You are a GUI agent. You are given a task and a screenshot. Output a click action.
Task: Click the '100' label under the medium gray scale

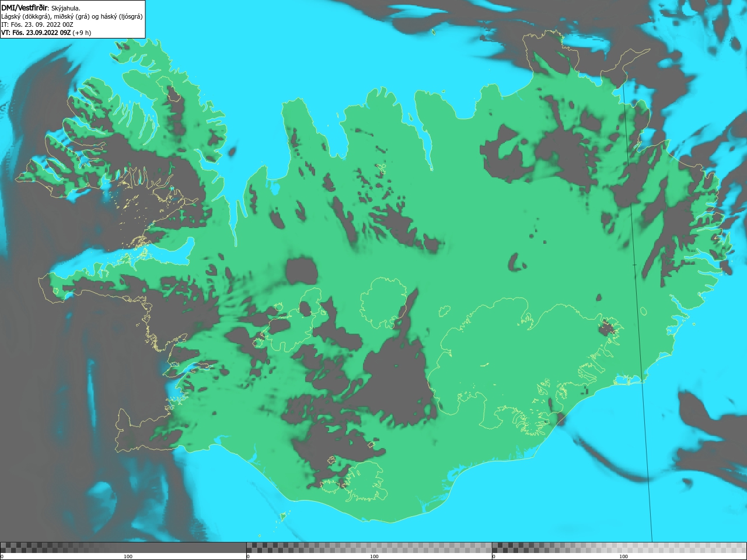[374, 556]
